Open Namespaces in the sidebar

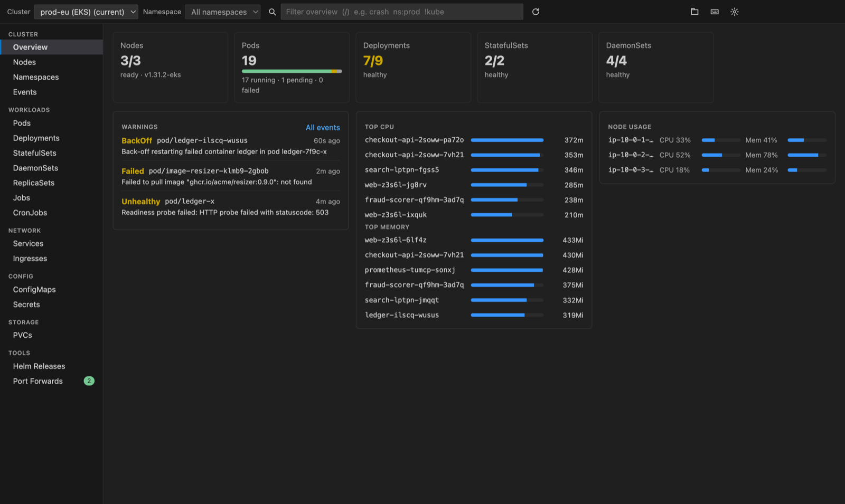pos(51,77)
